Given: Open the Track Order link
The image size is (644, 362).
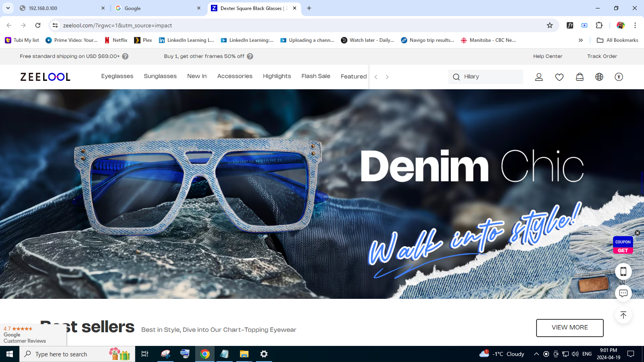Looking at the screenshot, I should coord(602,56).
